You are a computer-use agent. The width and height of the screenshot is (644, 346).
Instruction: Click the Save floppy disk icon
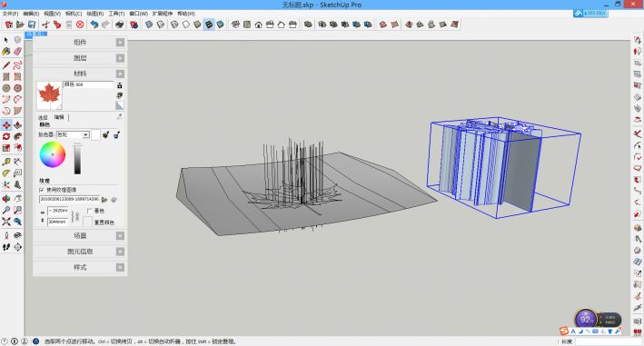[x=31, y=25]
